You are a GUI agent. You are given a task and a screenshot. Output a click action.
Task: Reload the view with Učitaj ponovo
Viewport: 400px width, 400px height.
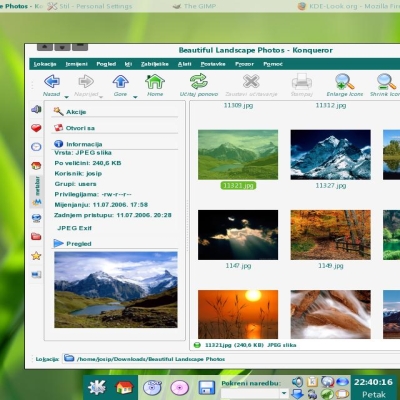click(199, 81)
